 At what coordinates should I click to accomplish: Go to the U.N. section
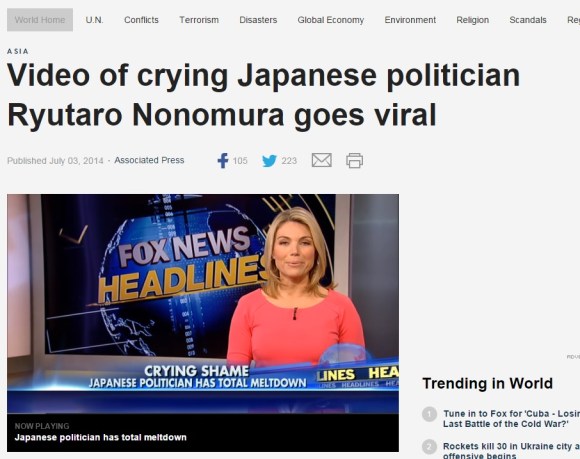tap(94, 20)
